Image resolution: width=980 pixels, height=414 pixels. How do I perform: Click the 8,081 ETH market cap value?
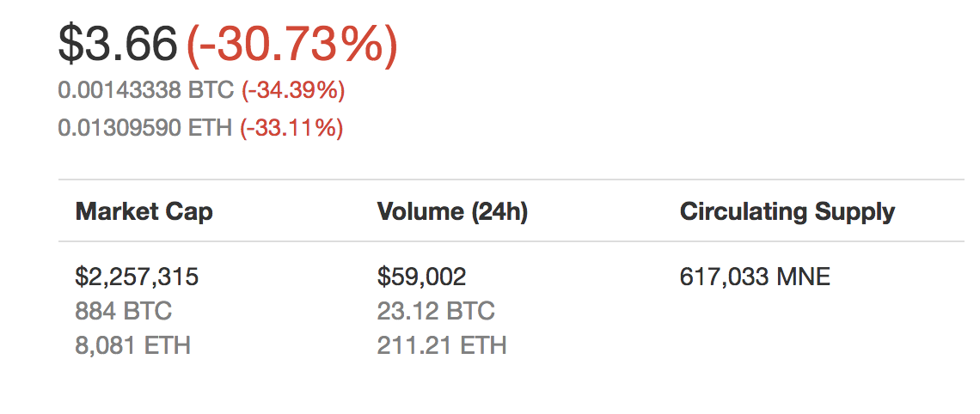[x=132, y=345]
